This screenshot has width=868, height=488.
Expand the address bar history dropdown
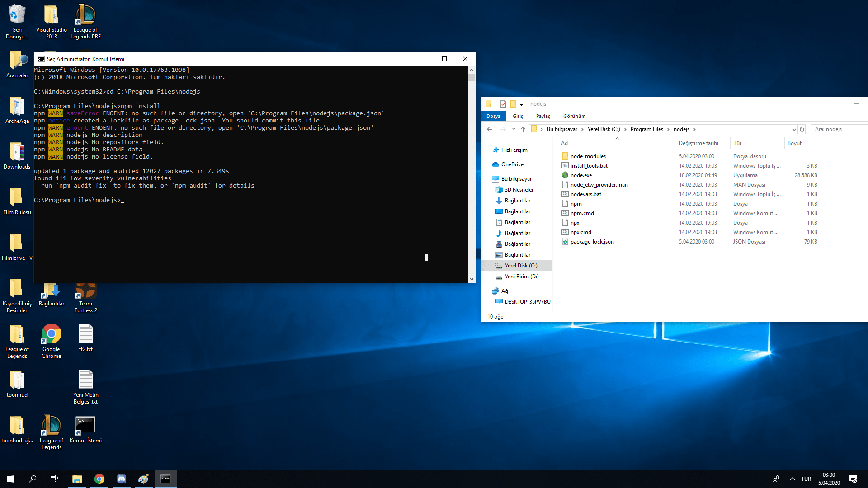tap(794, 129)
